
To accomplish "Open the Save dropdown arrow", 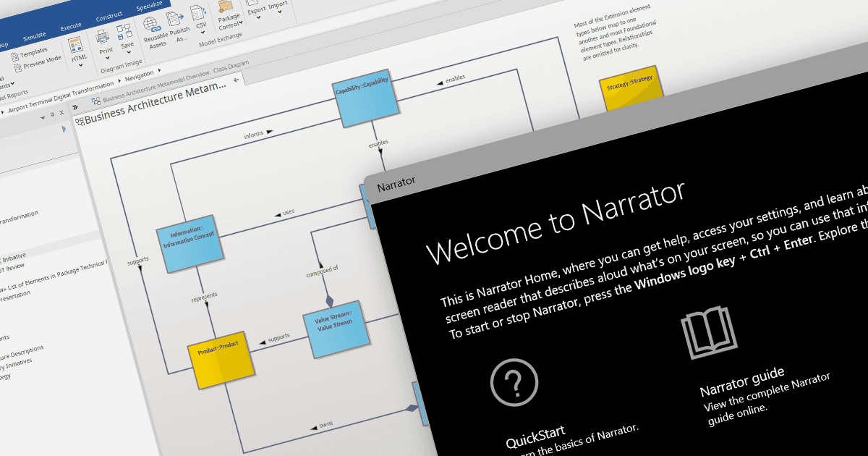I will tap(127, 54).
